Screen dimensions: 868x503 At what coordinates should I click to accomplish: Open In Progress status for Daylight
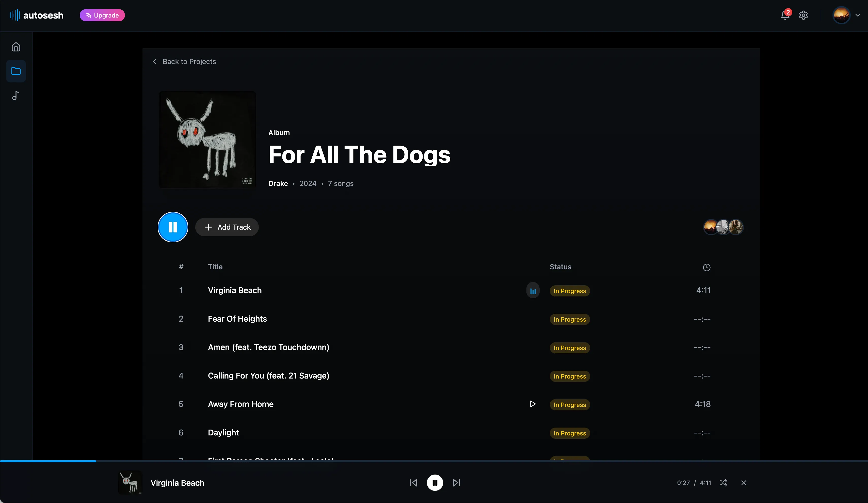click(x=570, y=433)
